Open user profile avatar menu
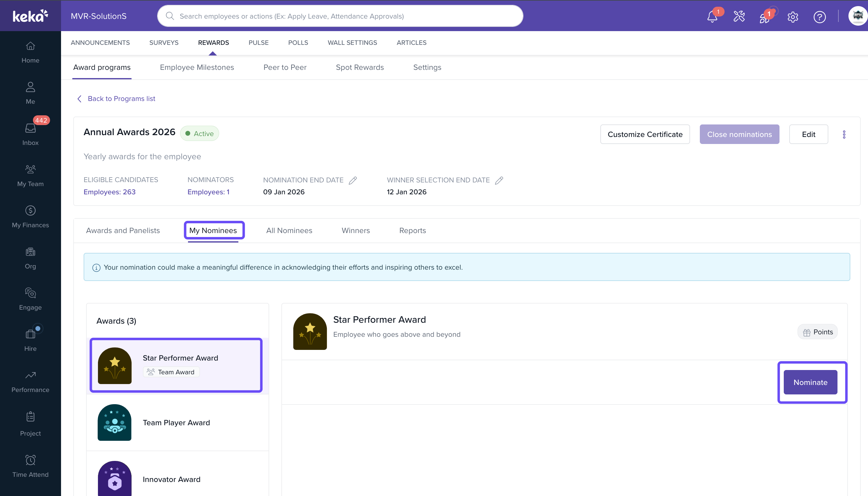The height and width of the screenshot is (496, 868). click(857, 16)
